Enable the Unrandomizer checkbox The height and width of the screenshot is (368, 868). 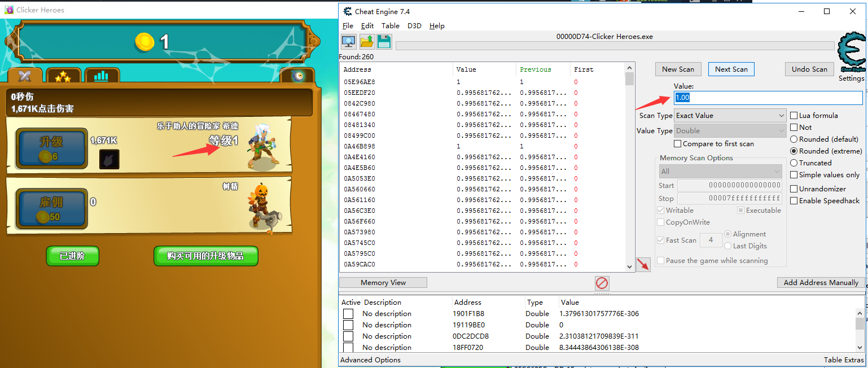(x=794, y=189)
